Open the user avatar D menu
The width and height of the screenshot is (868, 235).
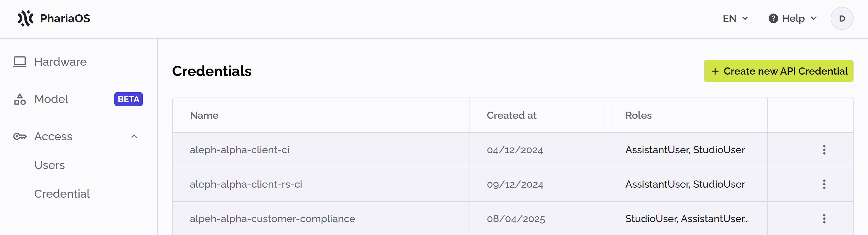pos(842,19)
